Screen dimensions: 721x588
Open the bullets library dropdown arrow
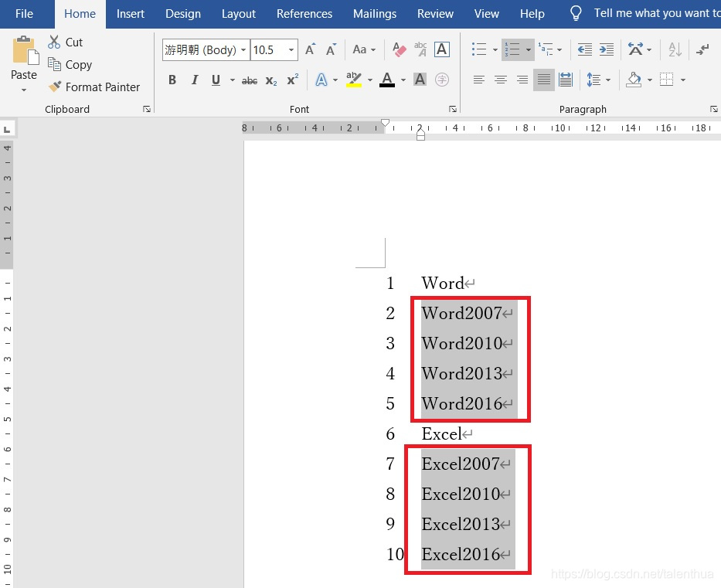click(495, 49)
